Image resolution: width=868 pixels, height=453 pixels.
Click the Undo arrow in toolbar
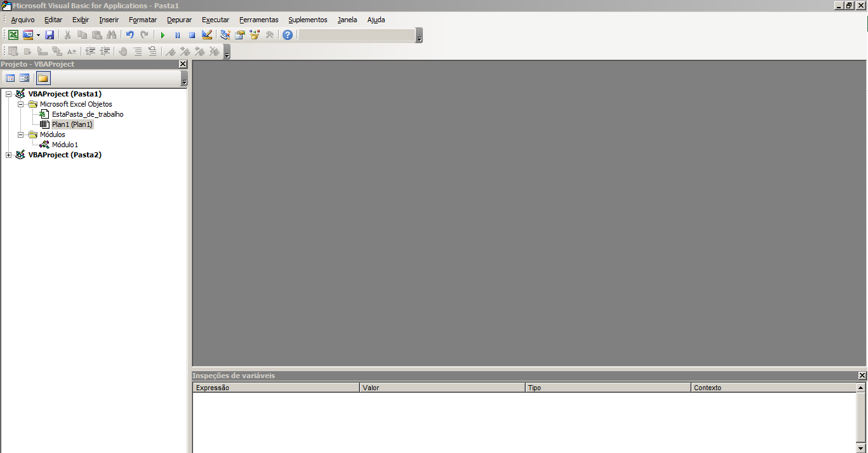click(130, 35)
